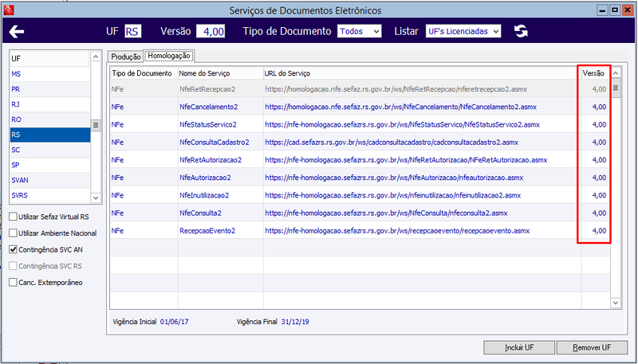The image size is (638, 364).
Task: Select the RecepcaoEvento2 service name
Action: click(207, 231)
